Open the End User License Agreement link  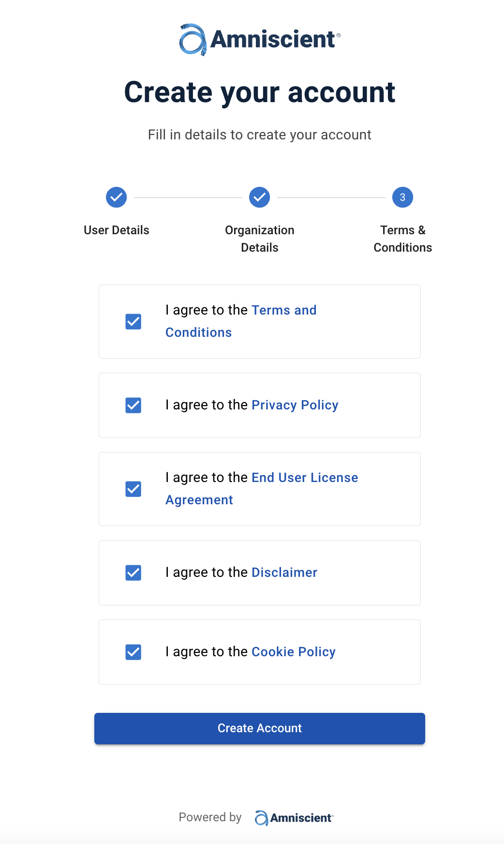(305, 478)
